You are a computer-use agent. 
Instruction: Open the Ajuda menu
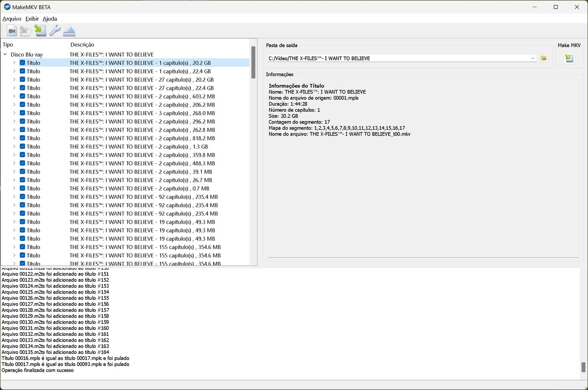pos(50,19)
